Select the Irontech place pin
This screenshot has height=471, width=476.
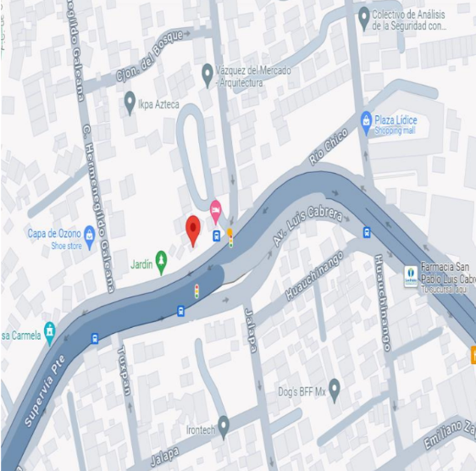224,428
